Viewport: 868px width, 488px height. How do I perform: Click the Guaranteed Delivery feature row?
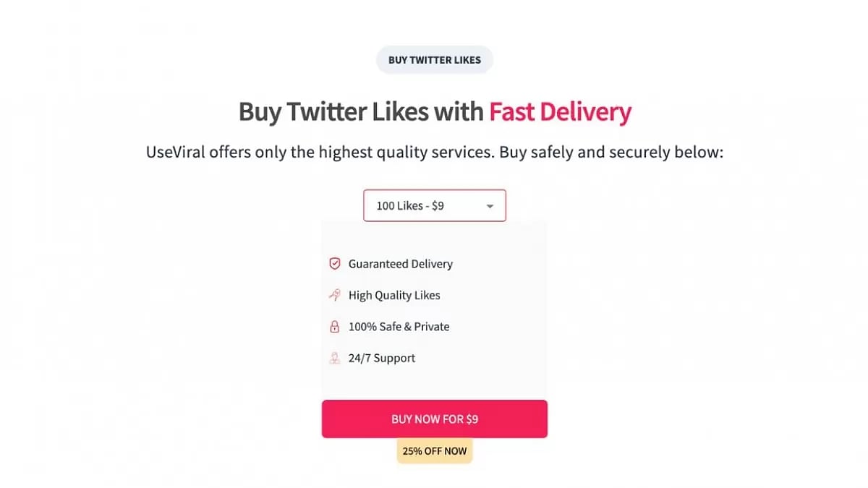tap(400, 263)
